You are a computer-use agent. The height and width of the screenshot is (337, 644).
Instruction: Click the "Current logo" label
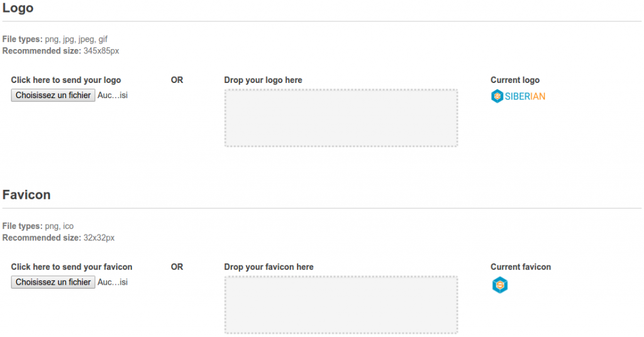tap(515, 80)
